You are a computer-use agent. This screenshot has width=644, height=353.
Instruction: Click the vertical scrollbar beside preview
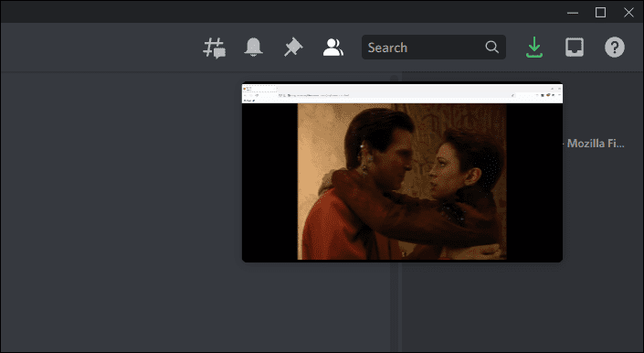(395, 308)
